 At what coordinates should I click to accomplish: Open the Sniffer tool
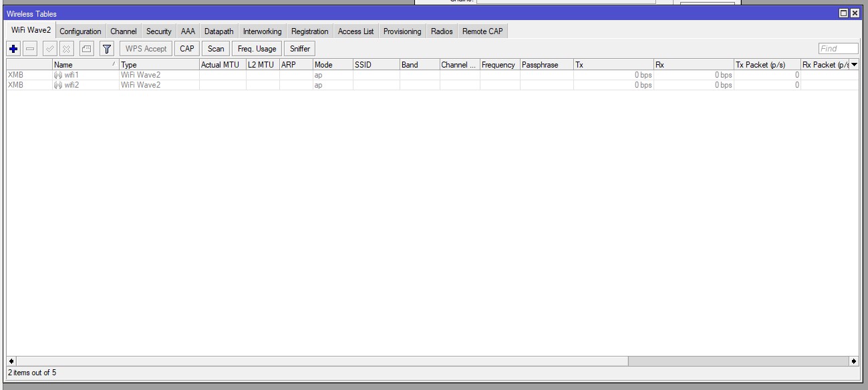(x=299, y=48)
